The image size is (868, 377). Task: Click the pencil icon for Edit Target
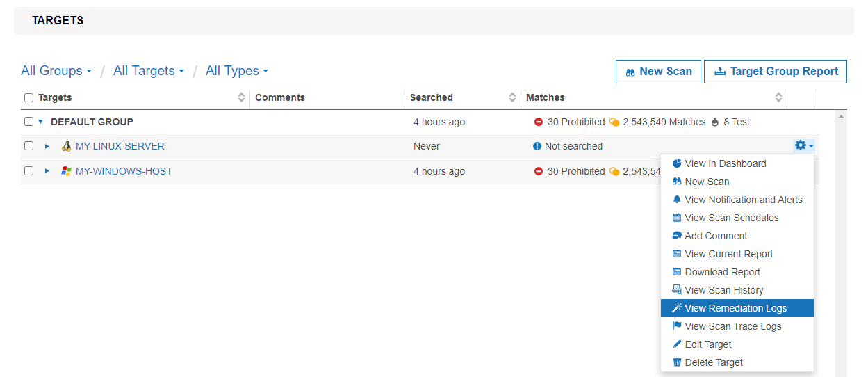[x=677, y=344]
